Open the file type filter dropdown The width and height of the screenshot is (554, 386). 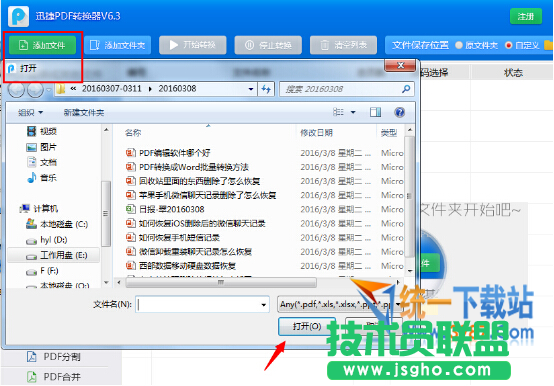coord(398,304)
